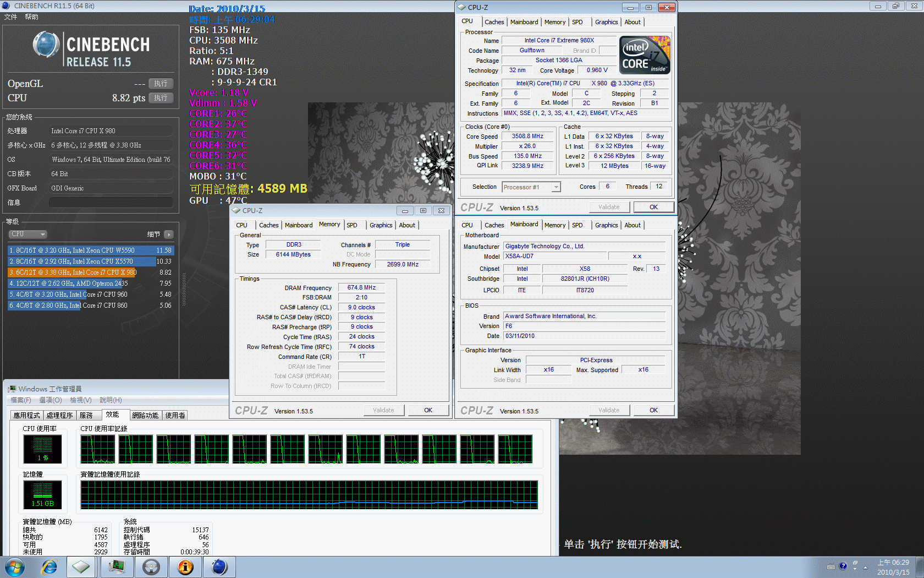Open Task Manager 說明(H) menu
The image size is (924, 578).
pyautogui.click(x=111, y=400)
